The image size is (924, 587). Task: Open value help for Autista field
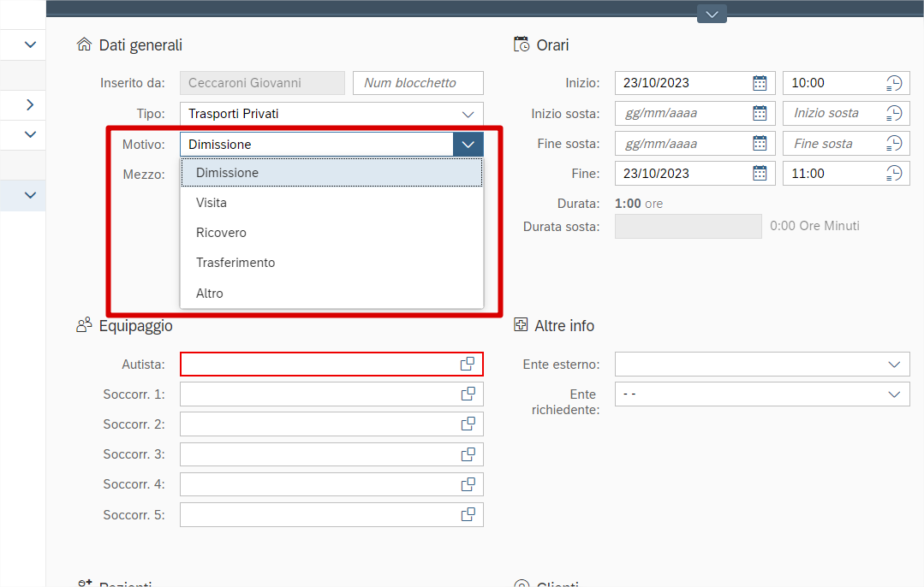pos(468,365)
